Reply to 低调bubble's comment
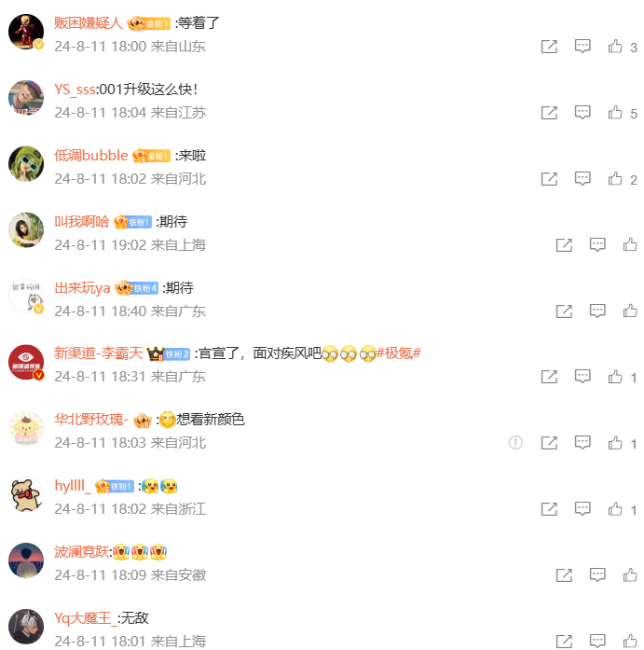The image size is (644, 650). click(582, 179)
